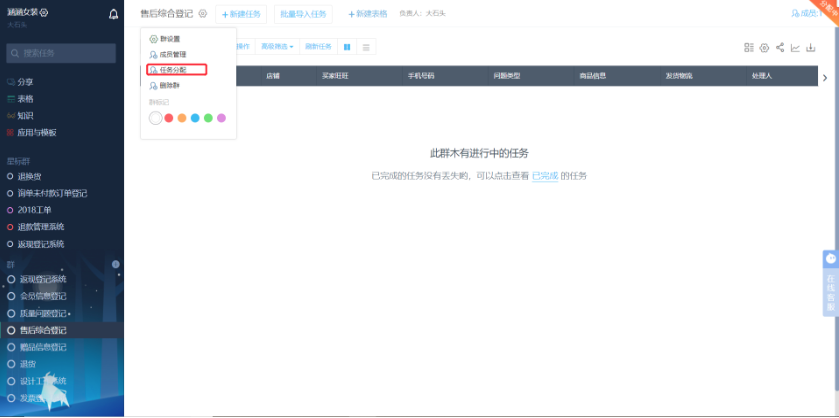Click the download icon in right toolbar
Image resolution: width=839 pixels, height=418 pixels.
811,48
